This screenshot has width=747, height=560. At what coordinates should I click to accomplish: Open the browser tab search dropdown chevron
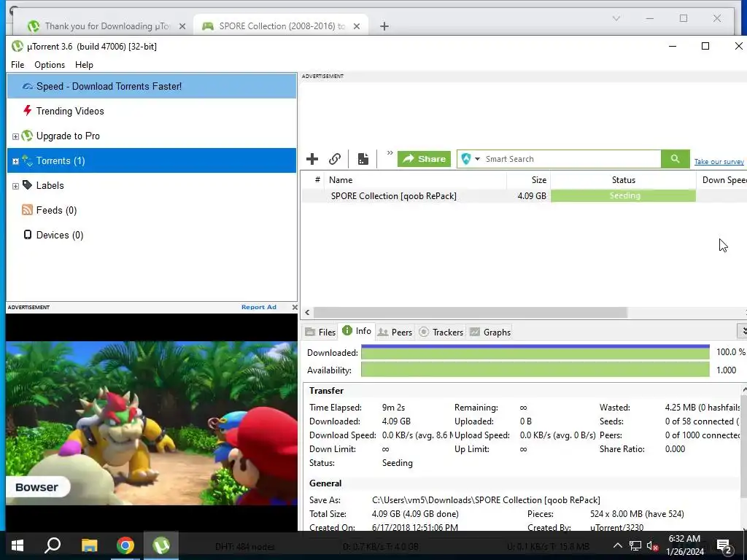coord(616,18)
